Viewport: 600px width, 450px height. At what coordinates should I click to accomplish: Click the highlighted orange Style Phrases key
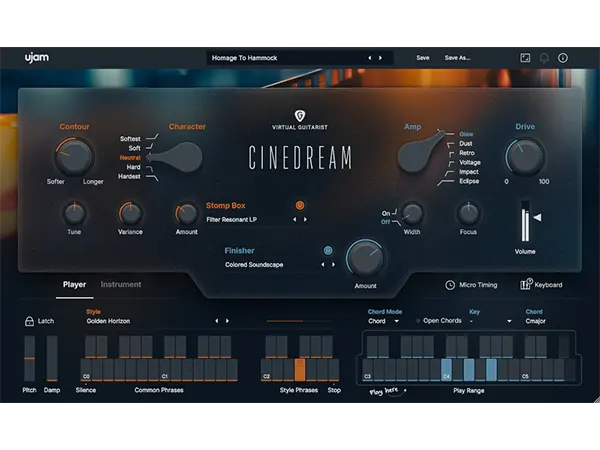coord(300,370)
